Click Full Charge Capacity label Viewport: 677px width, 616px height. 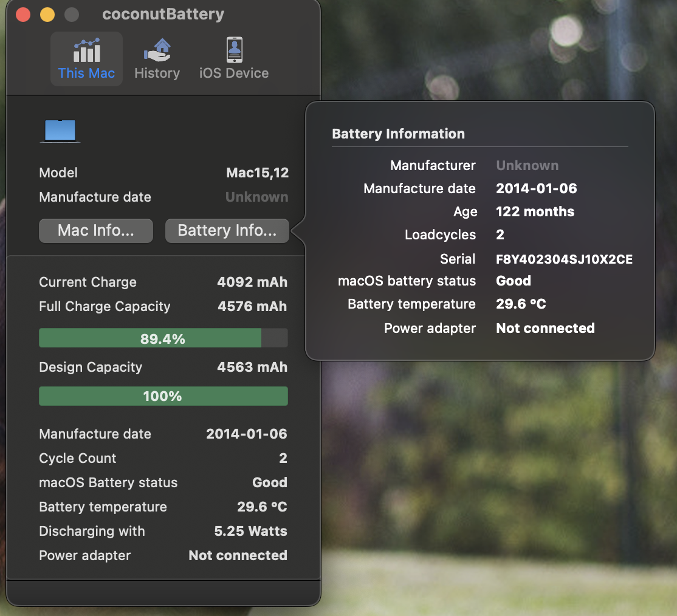point(105,306)
